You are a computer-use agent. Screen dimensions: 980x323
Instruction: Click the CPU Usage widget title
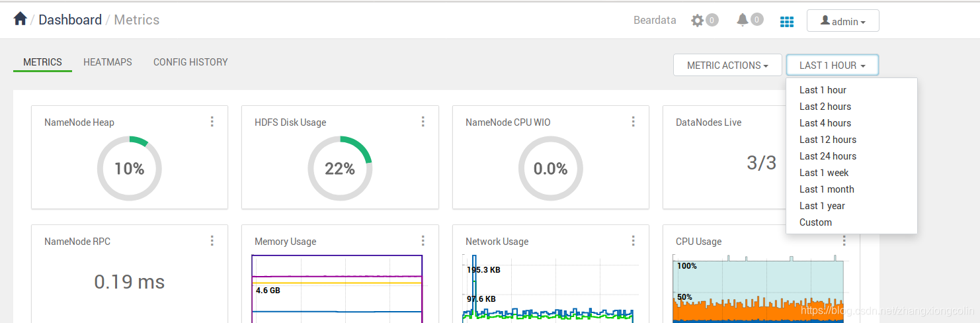coord(699,242)
